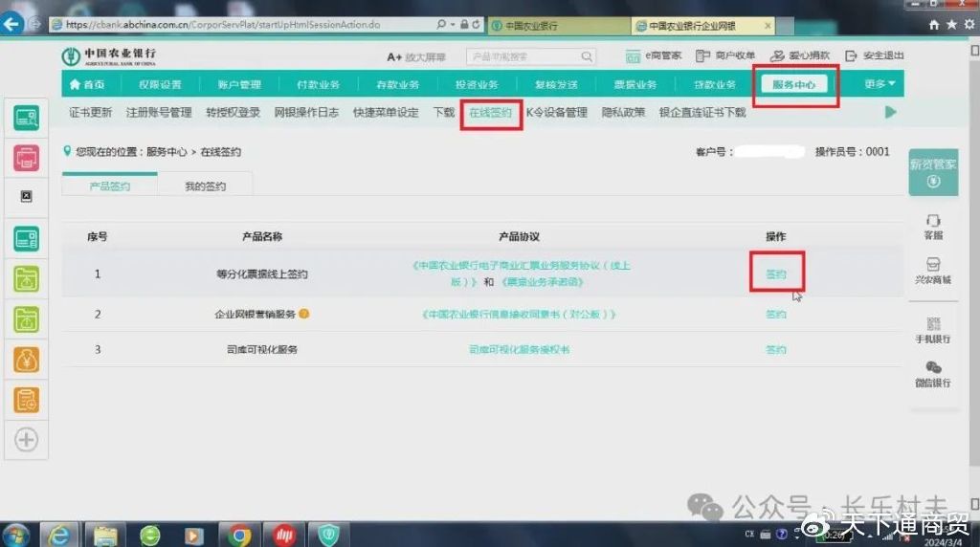Click 签约 for 司库可视化服务 row
The image size is (980, 547).
(x=775, y=350)
